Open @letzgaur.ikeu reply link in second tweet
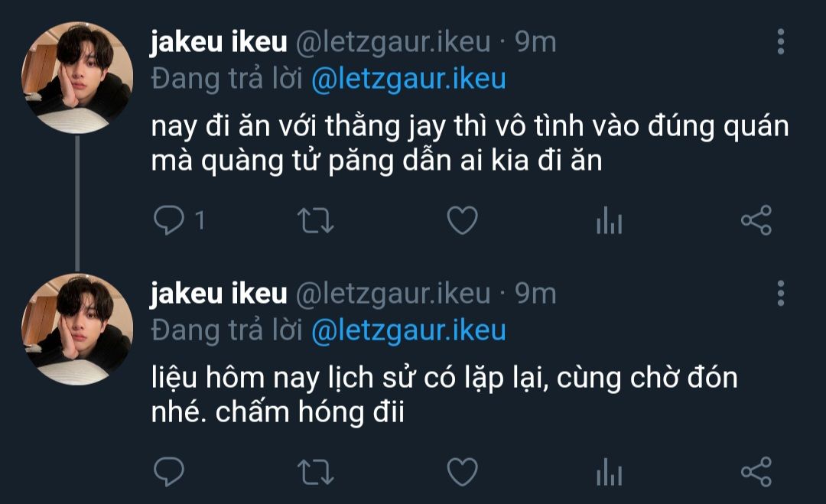Viewport: 826px width, 504px height. [408, 330]
